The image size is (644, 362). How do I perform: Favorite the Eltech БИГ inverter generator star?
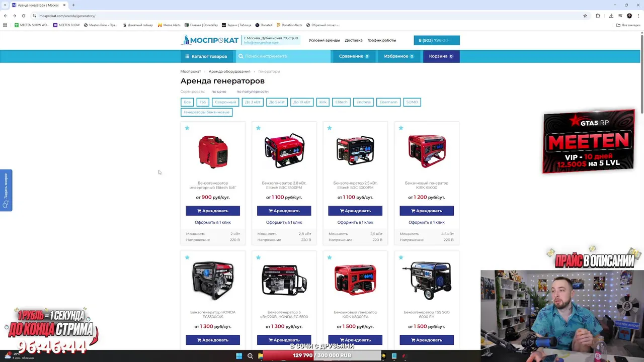pos(187,128)
